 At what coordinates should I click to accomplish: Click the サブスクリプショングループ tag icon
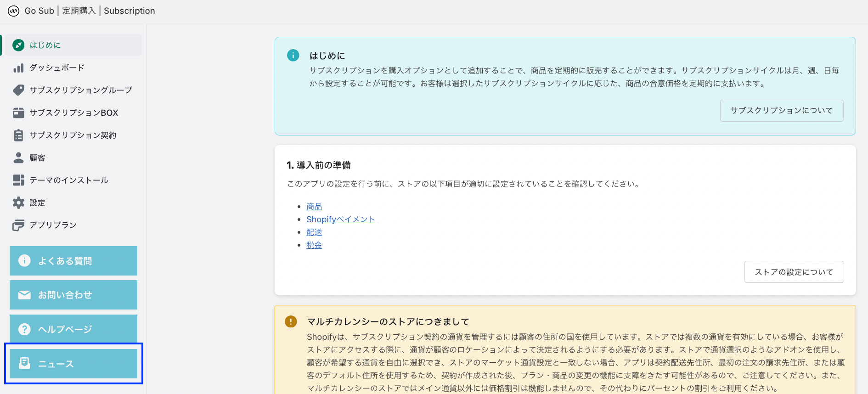click(x=18, y=90)
